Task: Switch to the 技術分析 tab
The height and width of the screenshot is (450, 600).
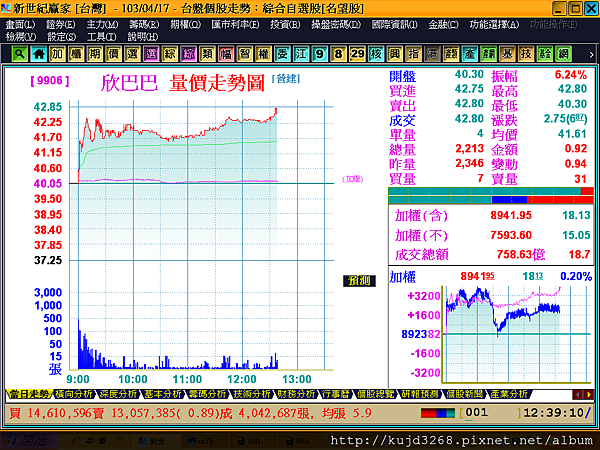Action: 253,394
